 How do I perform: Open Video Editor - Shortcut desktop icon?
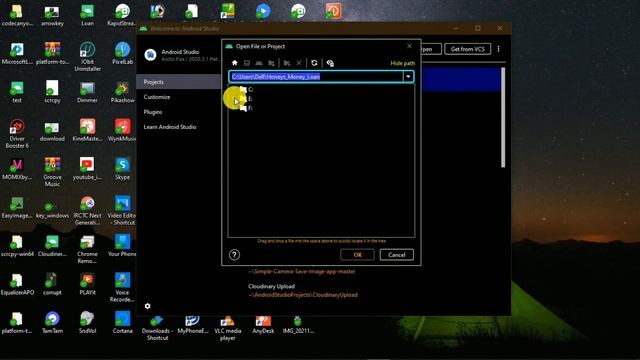[122, 211]
